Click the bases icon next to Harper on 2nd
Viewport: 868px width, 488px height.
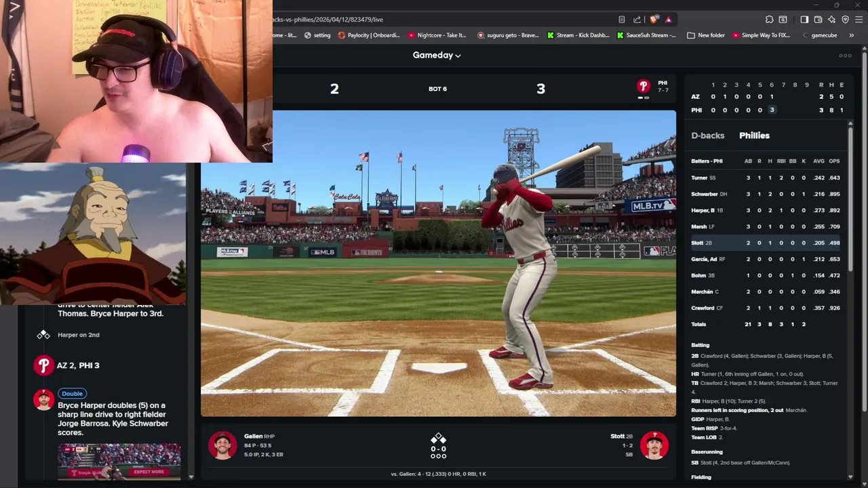coord(43,335)
